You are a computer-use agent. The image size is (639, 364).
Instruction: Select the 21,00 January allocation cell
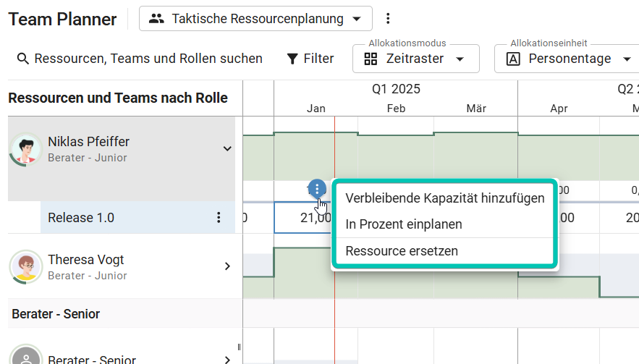302,218
